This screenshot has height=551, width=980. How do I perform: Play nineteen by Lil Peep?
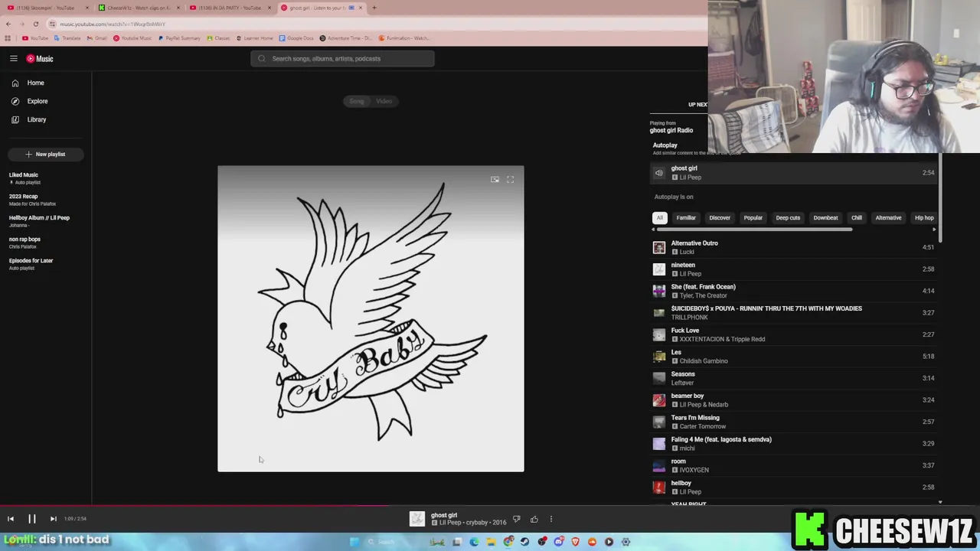click(x=794, y=269)
